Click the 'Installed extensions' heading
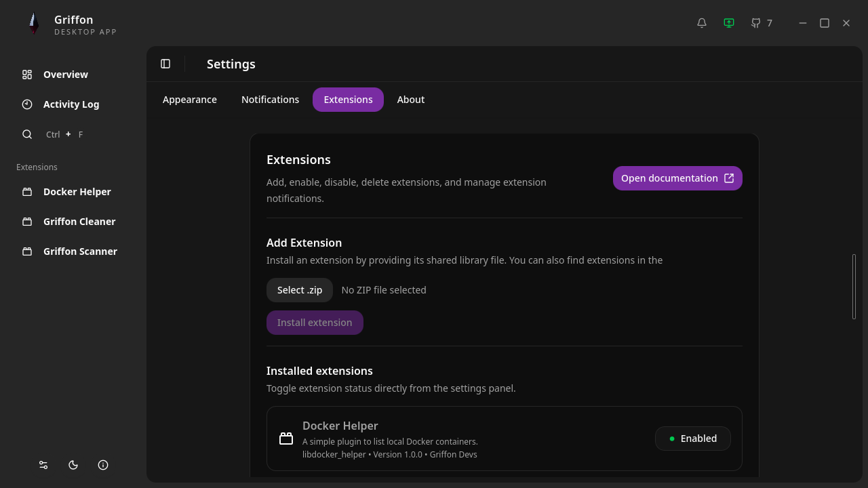The width and height of the screenshot is (868, 488). click(319, 371)
